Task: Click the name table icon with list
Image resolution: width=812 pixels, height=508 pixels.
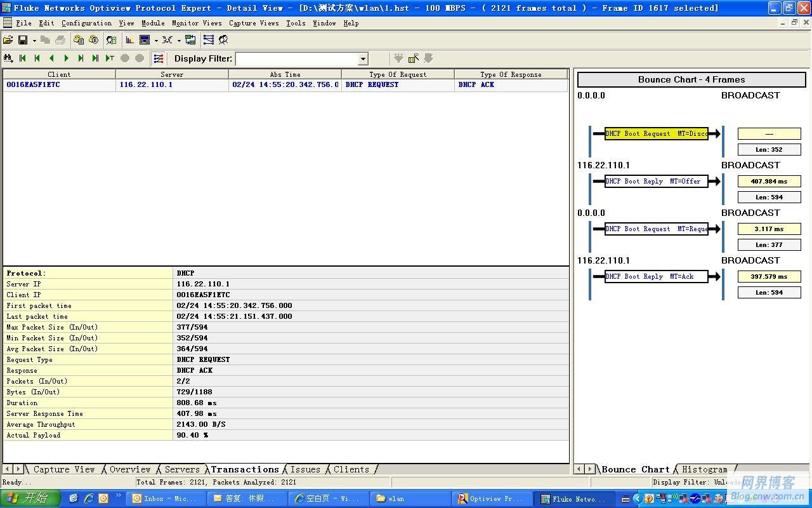Action: [79, 40]
